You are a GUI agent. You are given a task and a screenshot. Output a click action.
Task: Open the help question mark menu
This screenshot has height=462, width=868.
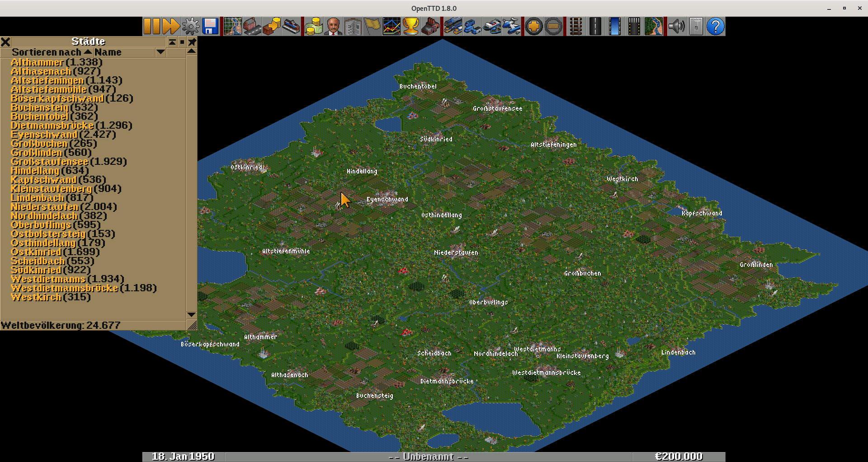click(715, 27)
